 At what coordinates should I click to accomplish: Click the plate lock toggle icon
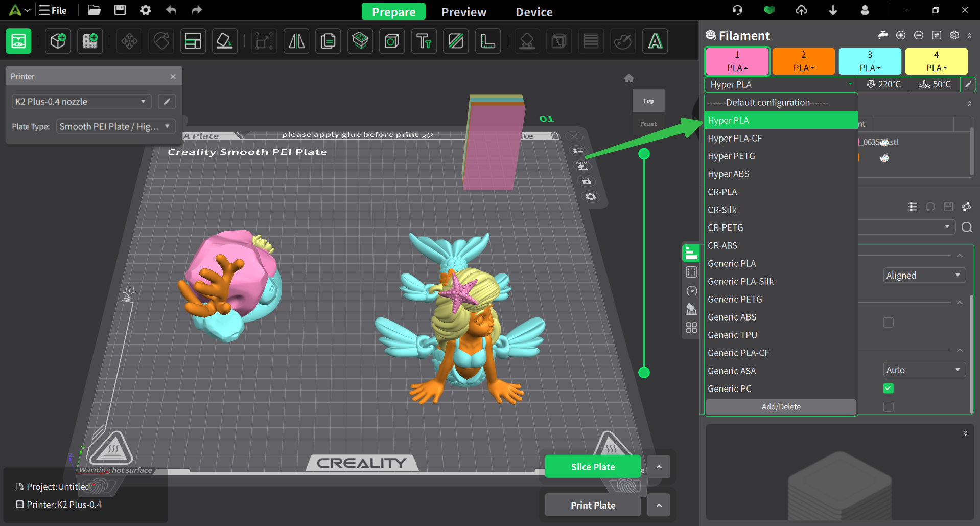[x=587, y=181]
